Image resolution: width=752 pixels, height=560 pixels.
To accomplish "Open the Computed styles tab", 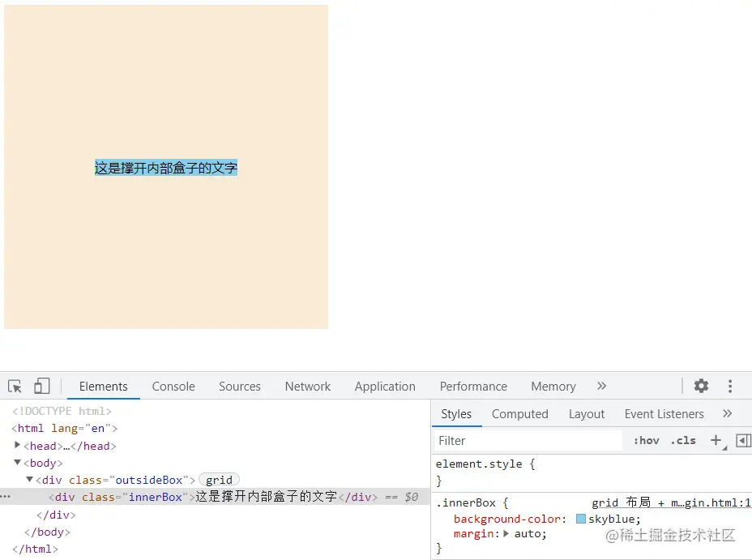I will coord(519,413).
